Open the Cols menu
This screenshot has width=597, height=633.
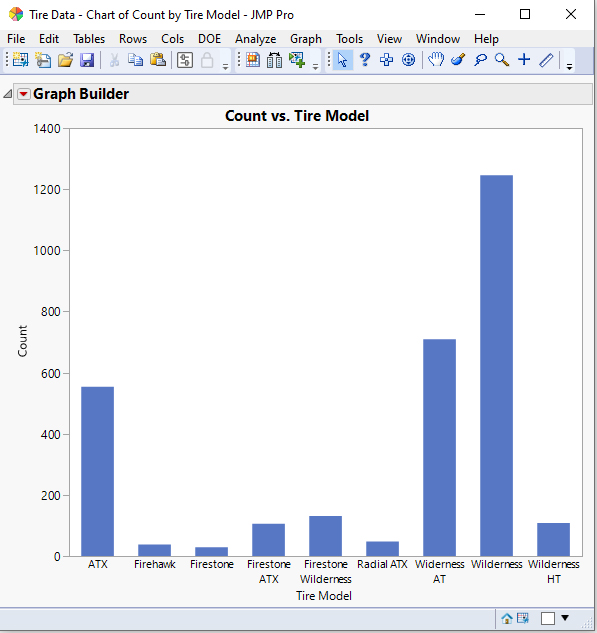coord(172,39)
